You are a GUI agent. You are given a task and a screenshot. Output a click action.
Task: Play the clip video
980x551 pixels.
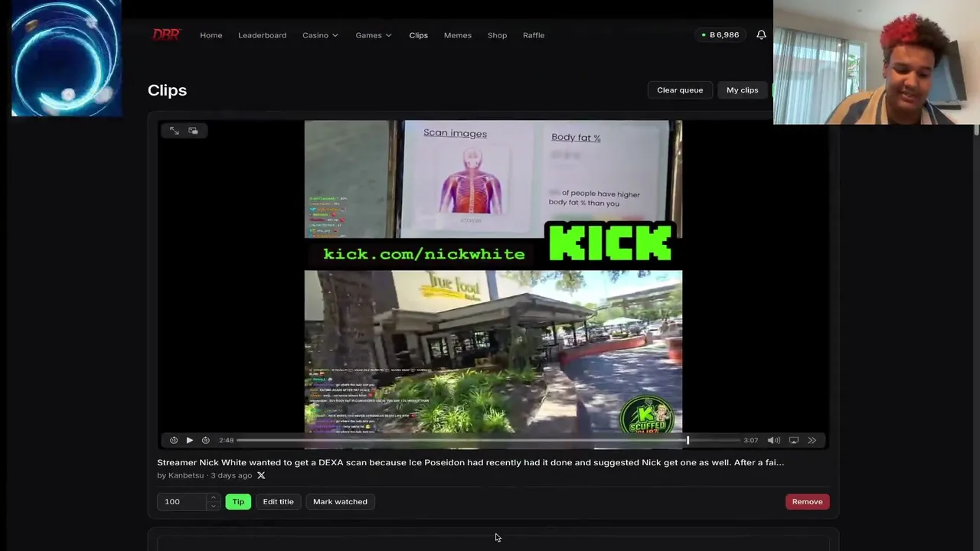(x=190, y=440)
